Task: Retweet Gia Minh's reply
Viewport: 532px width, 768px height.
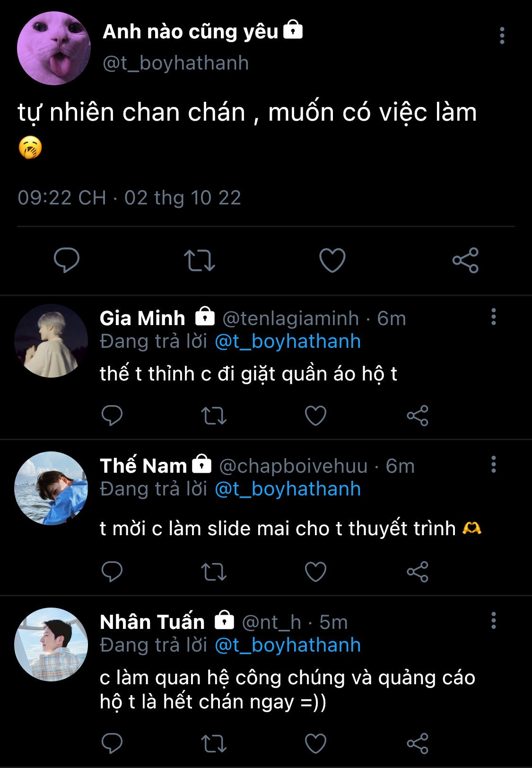Action: (214, 415)
